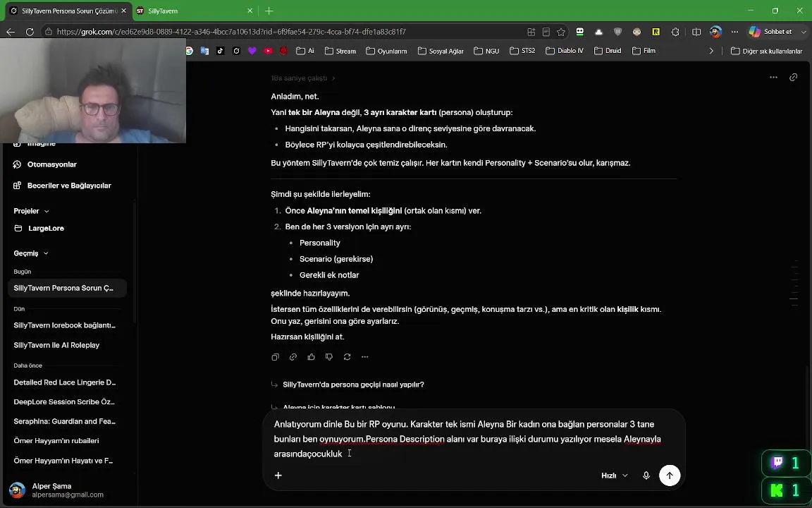Open split screen view icon
Image resolution: width=812 pixels, height=508 pixels.
696,32
